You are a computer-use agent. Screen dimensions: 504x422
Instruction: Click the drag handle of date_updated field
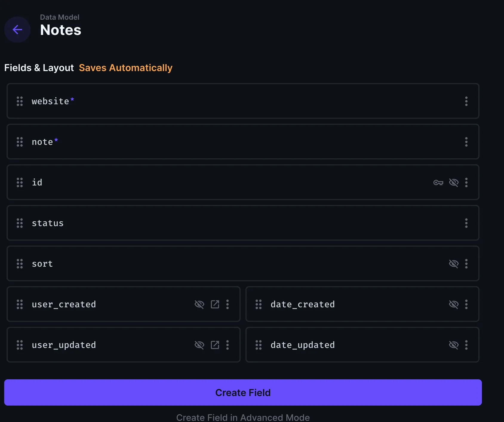[258, 345]
